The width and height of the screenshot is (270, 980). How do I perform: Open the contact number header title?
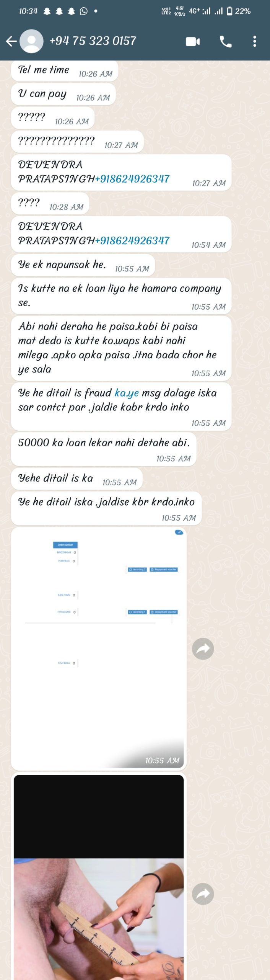coord(93,41)
